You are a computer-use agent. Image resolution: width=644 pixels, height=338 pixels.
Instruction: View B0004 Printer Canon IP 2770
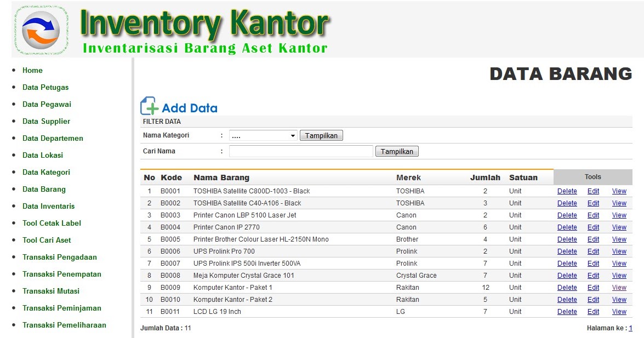[x=619, y=227]
